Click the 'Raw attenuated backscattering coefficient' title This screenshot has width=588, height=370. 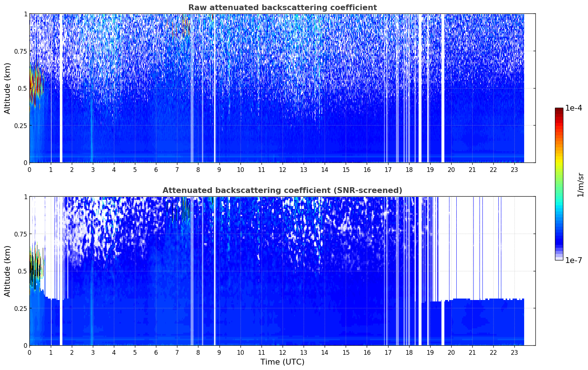pos(282,8)
